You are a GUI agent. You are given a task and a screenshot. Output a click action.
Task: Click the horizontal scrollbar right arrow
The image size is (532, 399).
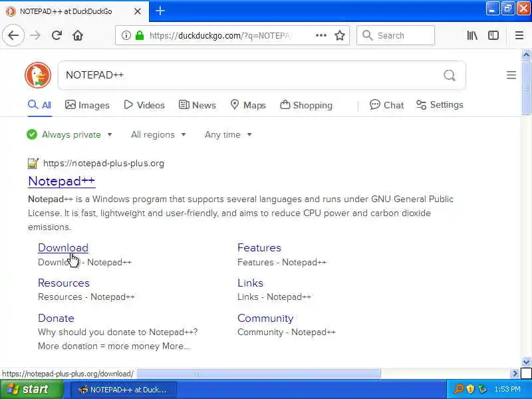(x=515, y=374)
